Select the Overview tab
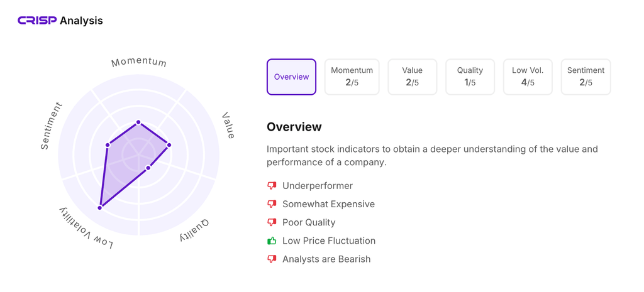 (291, 77)
